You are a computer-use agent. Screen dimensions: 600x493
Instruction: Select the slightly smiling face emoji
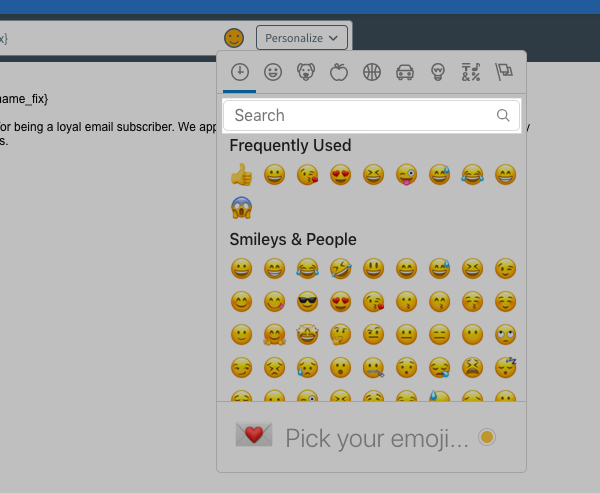[241, 334]
